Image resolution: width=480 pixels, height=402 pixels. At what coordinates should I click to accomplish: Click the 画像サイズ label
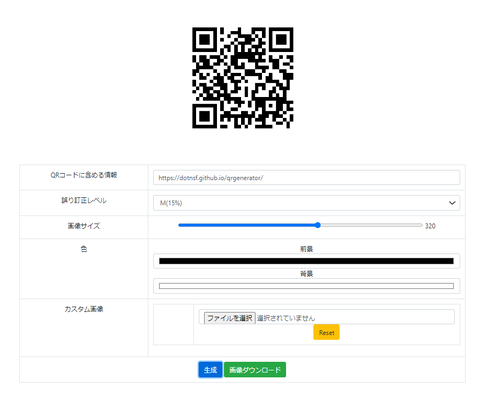[84, 226]
